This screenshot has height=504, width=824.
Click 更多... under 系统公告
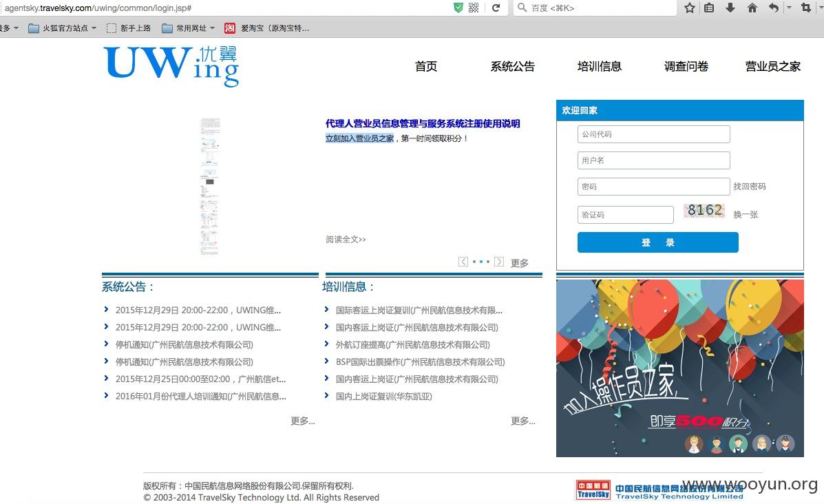(x=303, y=421)
